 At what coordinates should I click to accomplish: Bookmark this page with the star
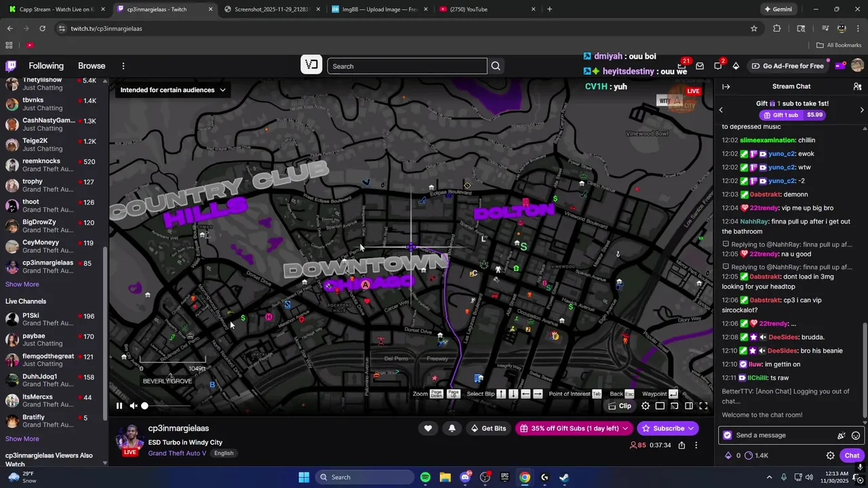(754, 28)
